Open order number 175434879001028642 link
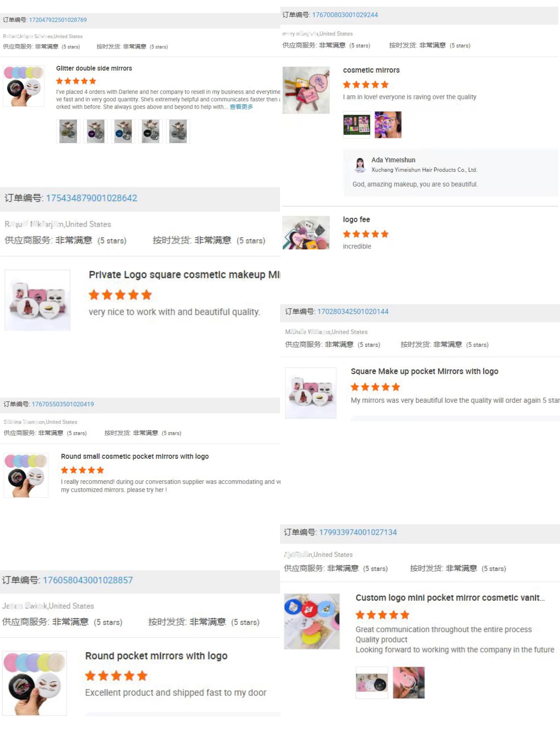 (x=91, y=198)
